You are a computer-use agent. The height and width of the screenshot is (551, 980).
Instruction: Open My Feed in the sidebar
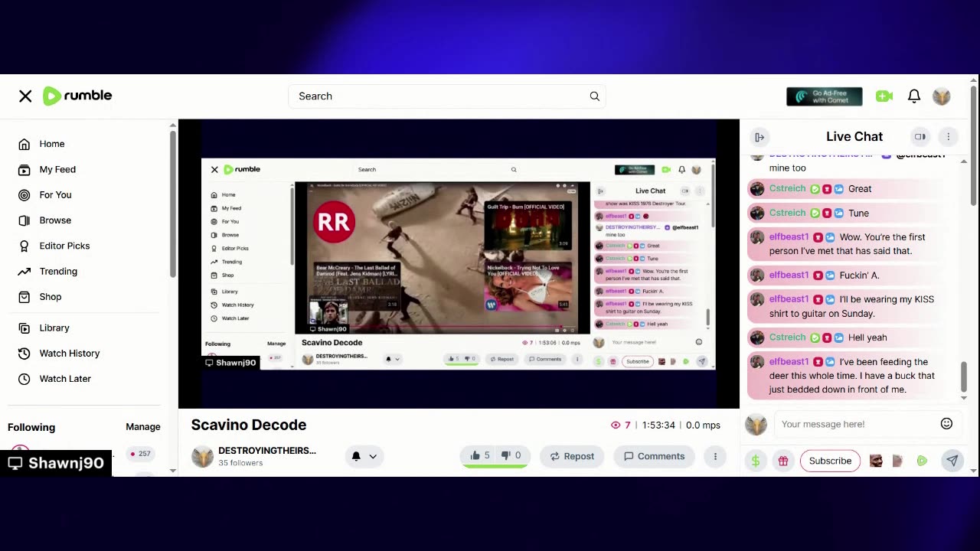pos(57,169)
